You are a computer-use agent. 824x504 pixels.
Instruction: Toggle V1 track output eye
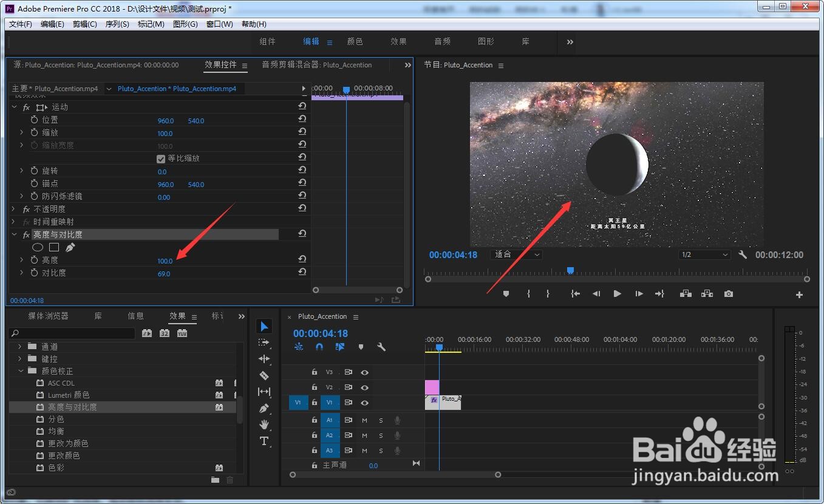pyautogui.click(x=365, y=403)
